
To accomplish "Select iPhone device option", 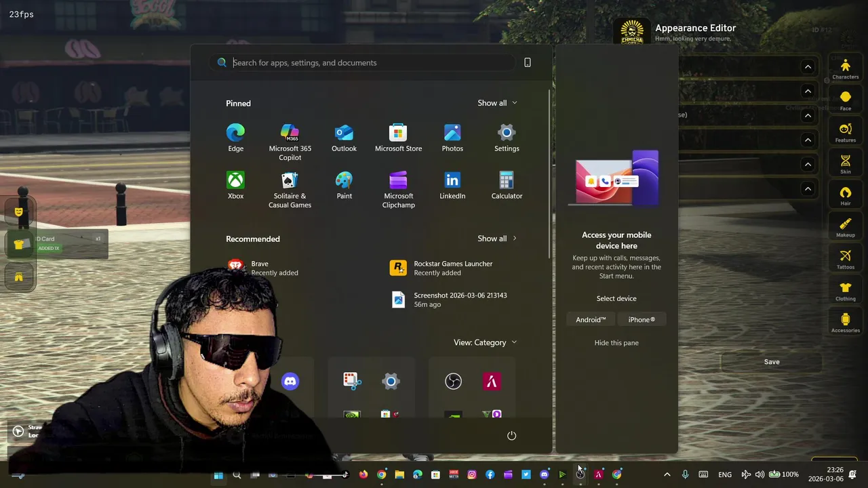I will tap(642, 319).
